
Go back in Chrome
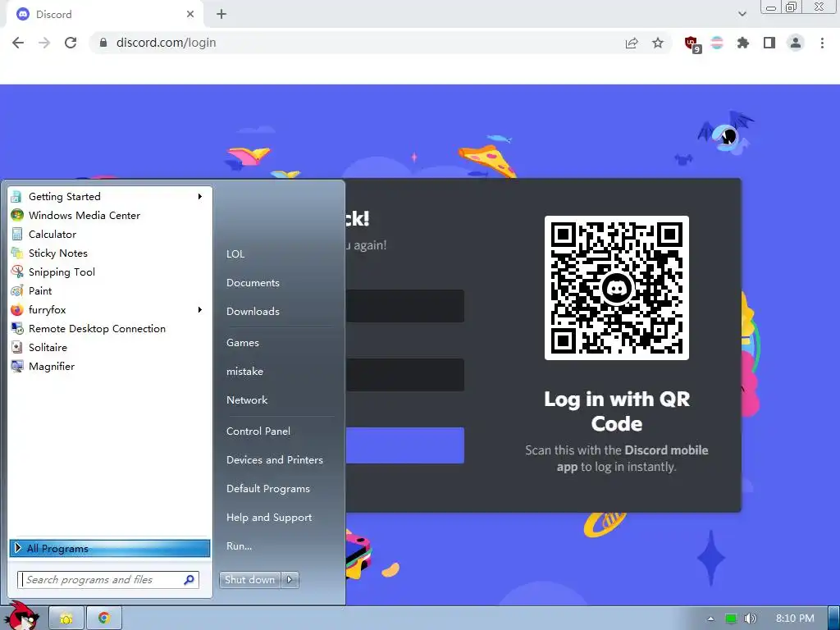coord(18,43)
